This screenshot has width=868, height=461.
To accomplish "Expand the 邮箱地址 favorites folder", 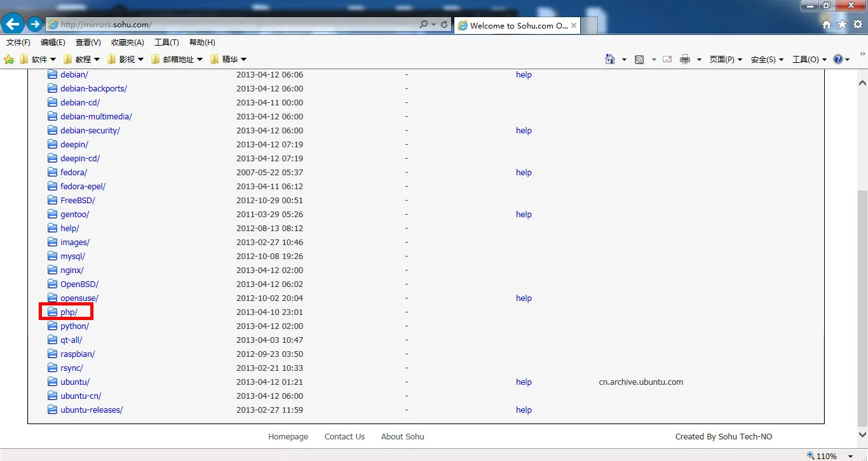I will point(177,59).
